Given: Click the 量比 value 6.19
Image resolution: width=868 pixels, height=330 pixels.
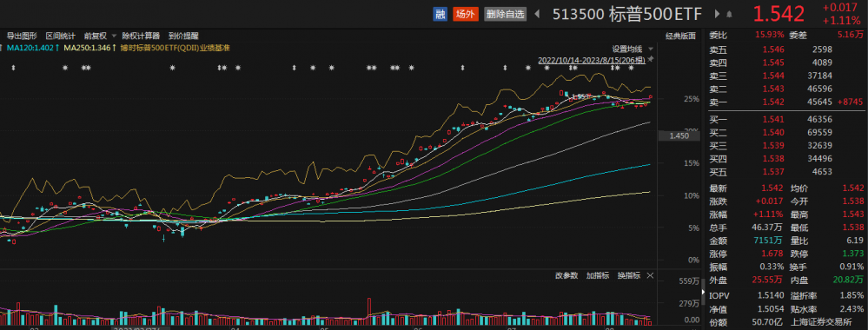Looking at the screenshot, I should click(x=855, y=241).
